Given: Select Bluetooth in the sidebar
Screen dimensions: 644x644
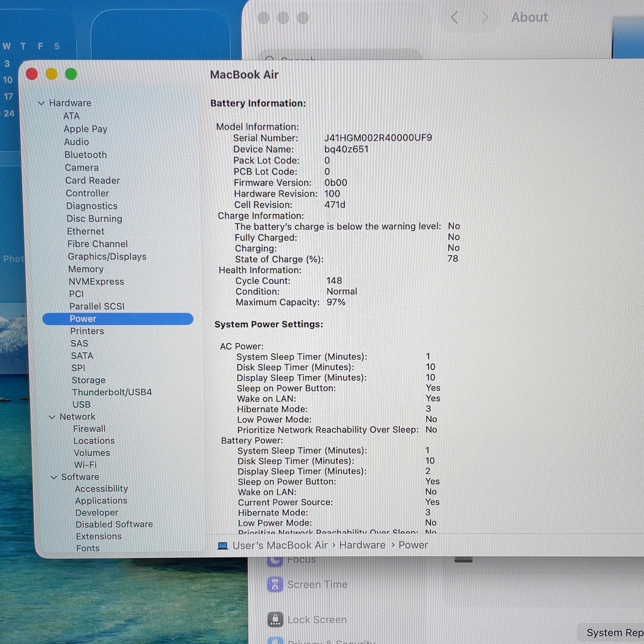Looking at the screenshot, I should tap(86, 155).
